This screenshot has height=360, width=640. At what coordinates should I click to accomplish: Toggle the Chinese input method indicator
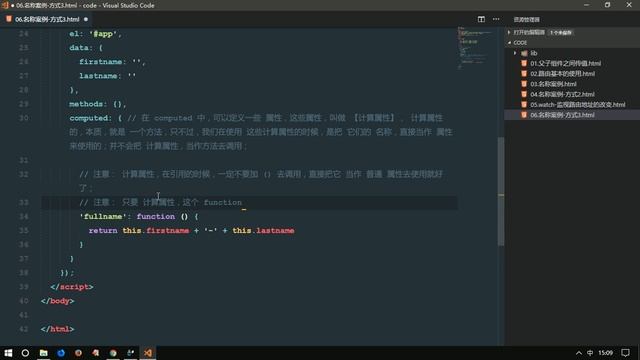[590, 353]
